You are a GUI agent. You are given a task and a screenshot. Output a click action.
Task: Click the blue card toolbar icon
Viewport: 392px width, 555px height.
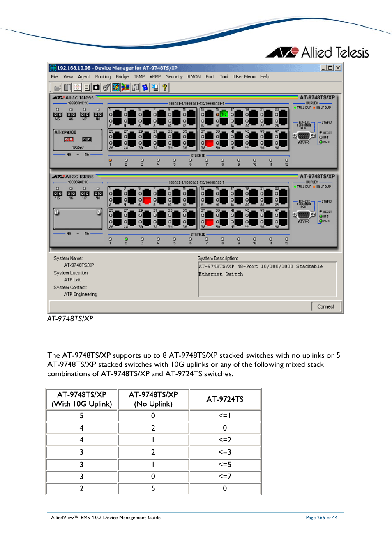tap(145, 87)
